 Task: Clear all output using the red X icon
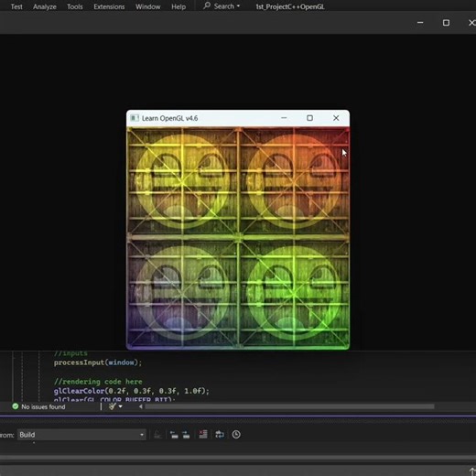point(203,434)
